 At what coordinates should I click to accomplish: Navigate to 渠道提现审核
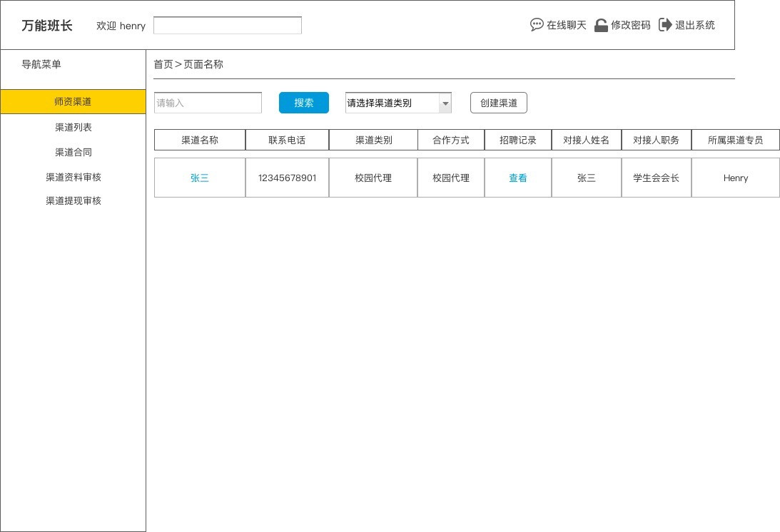tap(73, 201)
